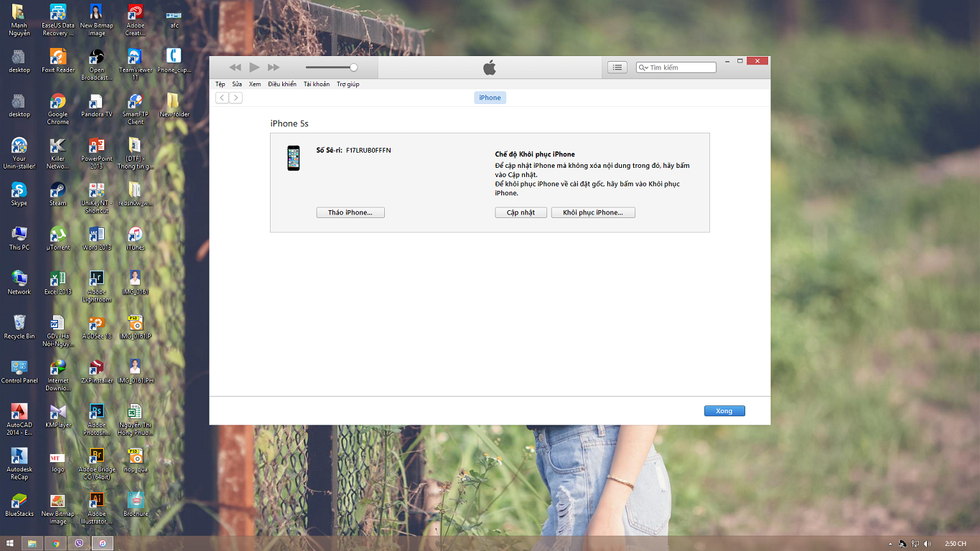This screenshot has width=980, height=551.
Task: Click the Tìm kiếm search field
Action: [x=676, y=67]
